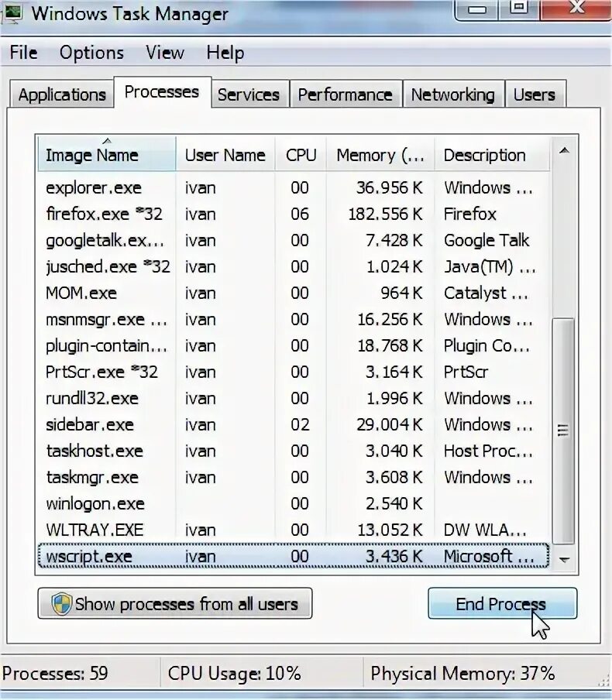Select the firefox.exe *32 process
The image size is (612, 700).
294,214
